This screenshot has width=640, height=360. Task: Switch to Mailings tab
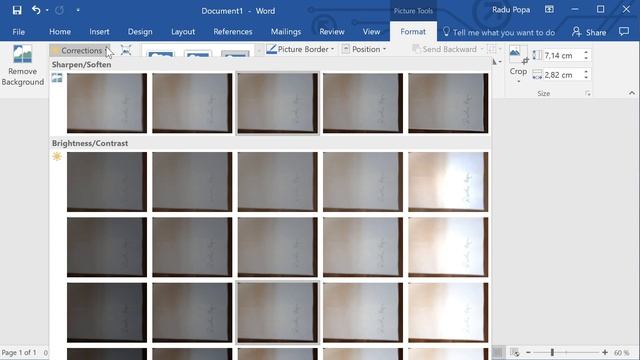286,32
